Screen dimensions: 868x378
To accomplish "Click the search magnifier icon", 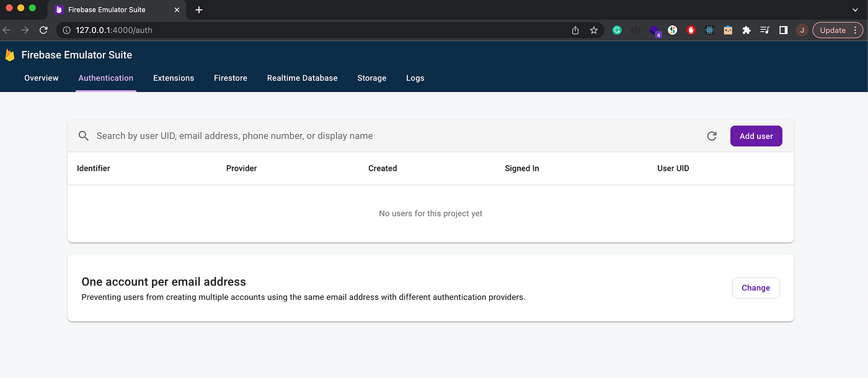I will click(83, 136).
